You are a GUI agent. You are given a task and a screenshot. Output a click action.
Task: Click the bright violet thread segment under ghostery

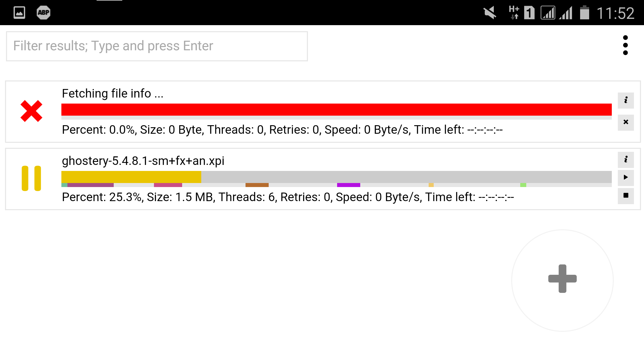tap(349, 185)
